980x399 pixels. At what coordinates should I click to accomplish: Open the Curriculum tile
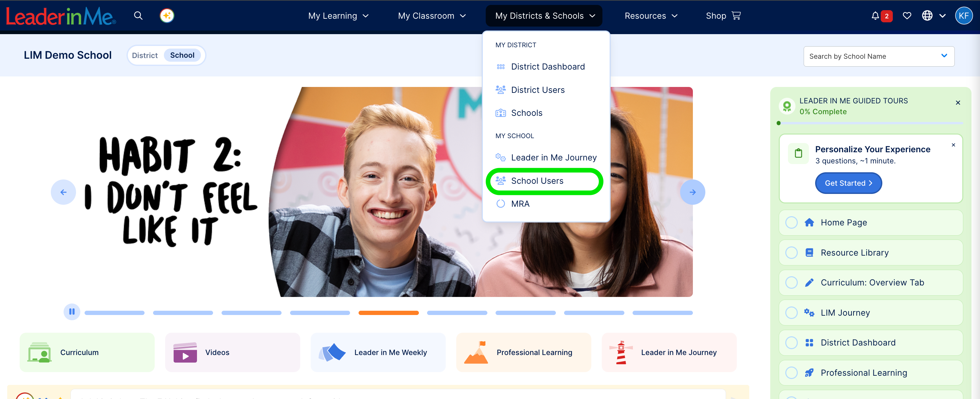coord(87,352)
